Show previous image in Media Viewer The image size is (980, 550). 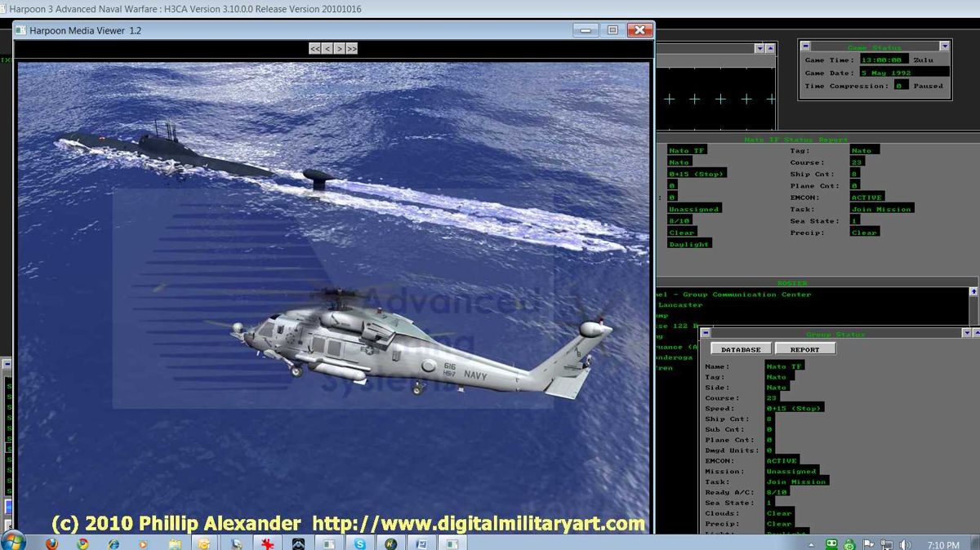point(327,49)
